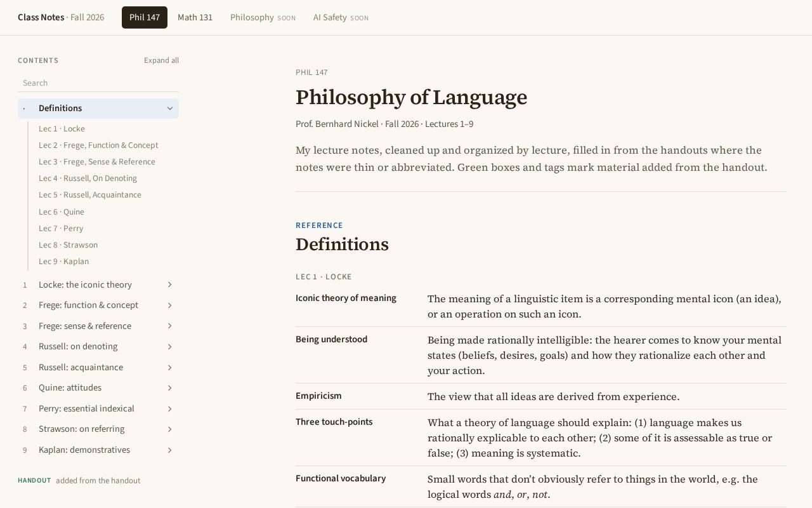Expand the Frege: function & concept chevron
The height and width of the screenshot is (508, 812).
(x=170, y=305)
